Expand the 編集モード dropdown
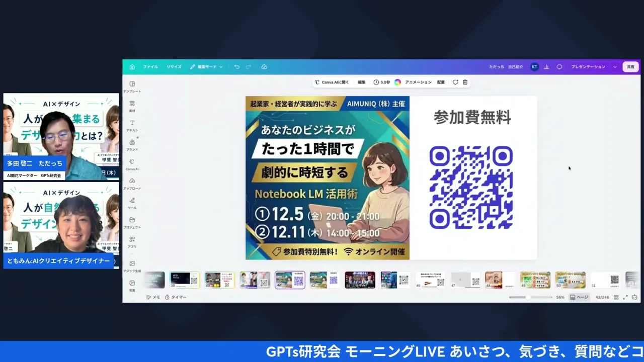 click(206, 67)
